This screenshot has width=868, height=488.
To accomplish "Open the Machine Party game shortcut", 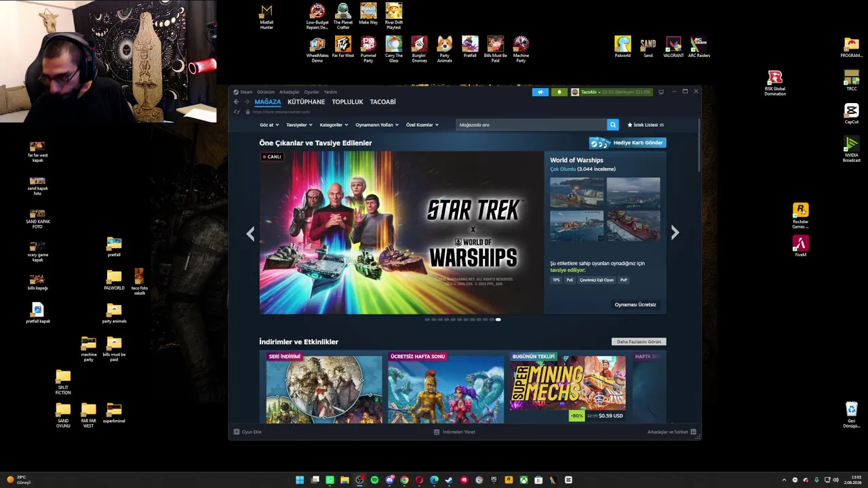I will coord(521,50).
